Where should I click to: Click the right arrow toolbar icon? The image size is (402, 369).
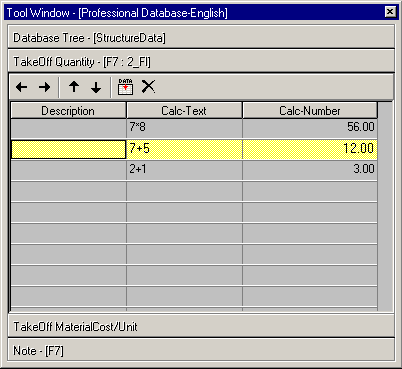44,87
